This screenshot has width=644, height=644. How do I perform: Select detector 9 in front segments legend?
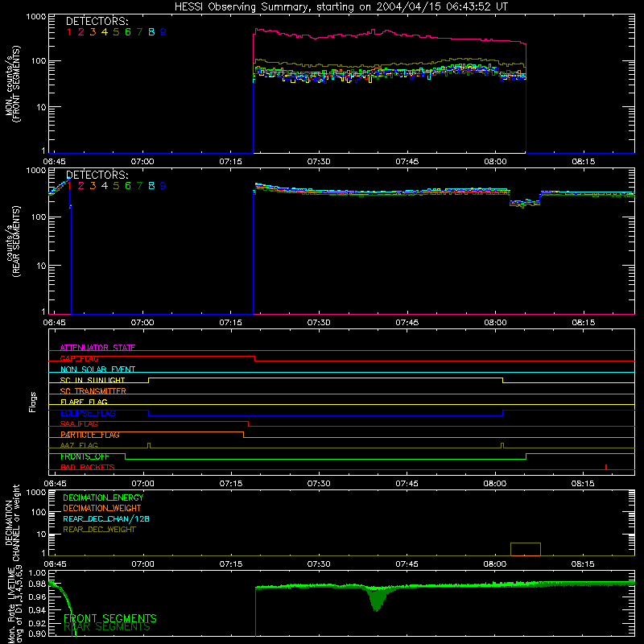pos(163,31)
